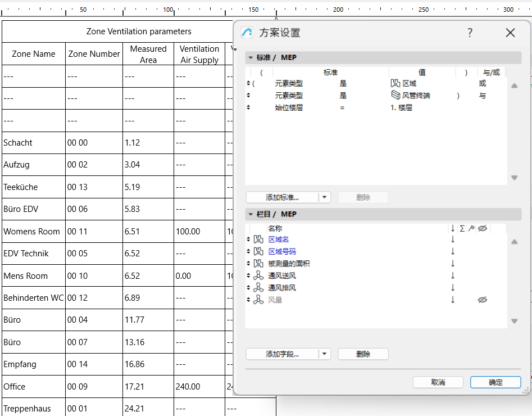
Task: Toggle sort arrow for 区域号码 row
Action: click(x=453, y=251)
